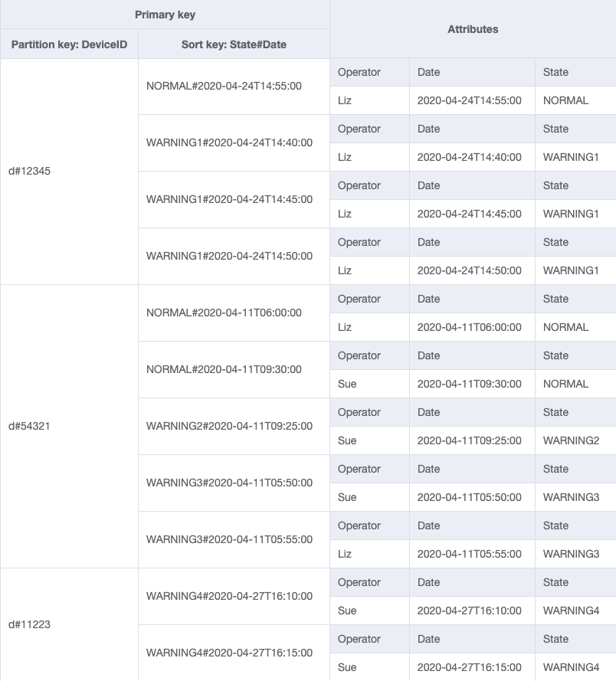Select Date value 2020-04-11T05:50:00

[x=469, y=497]
